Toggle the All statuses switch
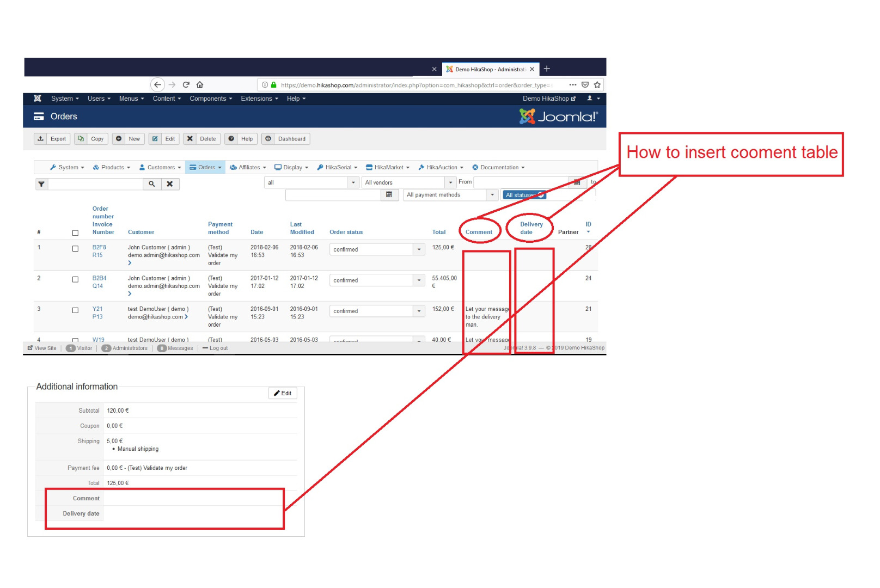This screenshot has height=588, width=880. point(524,195)
